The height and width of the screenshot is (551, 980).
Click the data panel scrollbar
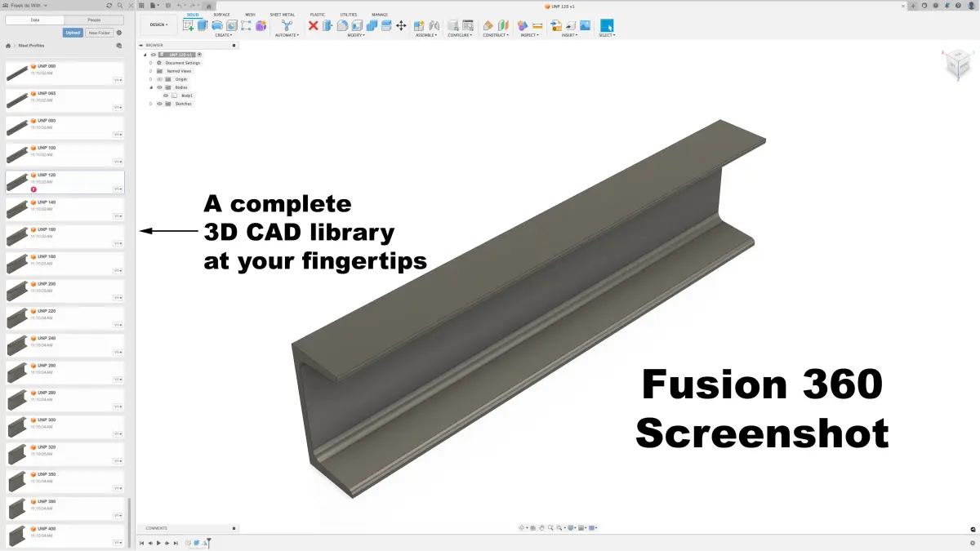tap(130, 524)
